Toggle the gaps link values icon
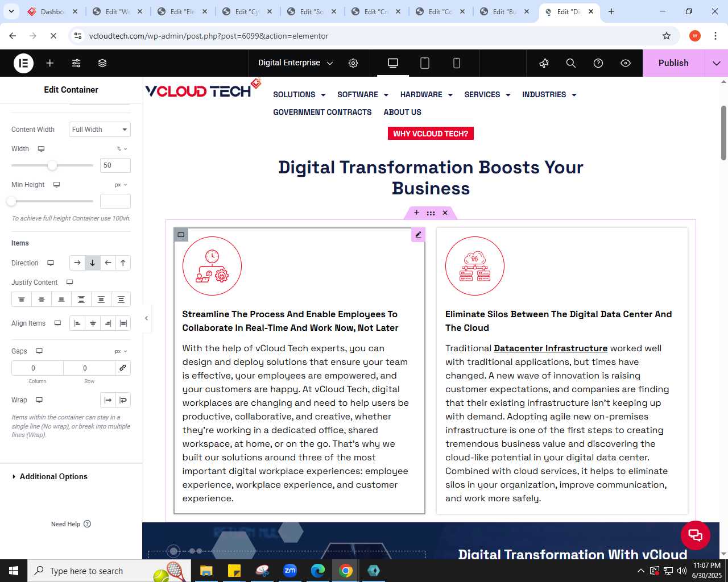 tap(123, 368)
